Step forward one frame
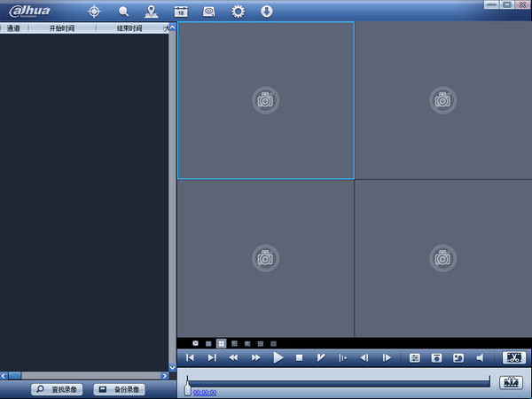 point(387,357)
